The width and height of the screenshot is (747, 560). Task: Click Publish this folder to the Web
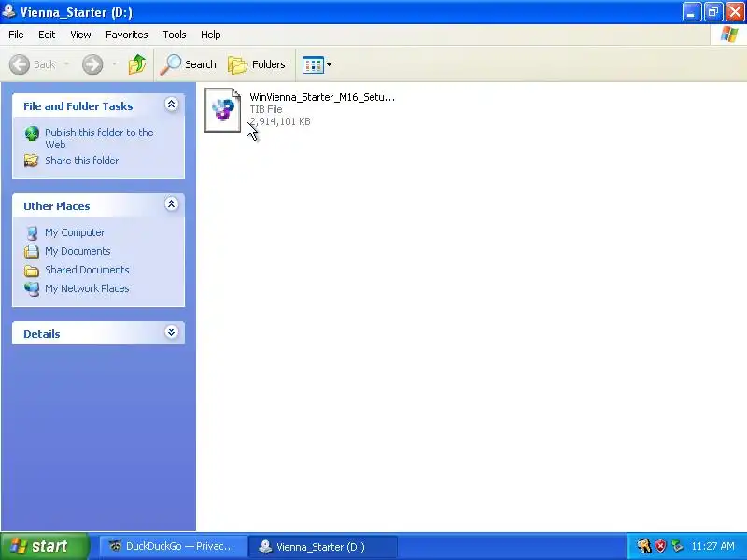point(99,138)
